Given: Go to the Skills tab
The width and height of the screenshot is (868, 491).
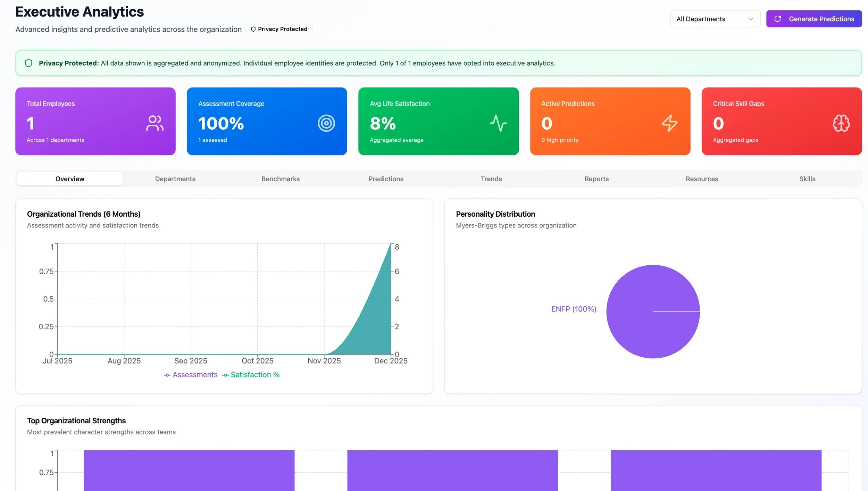Looking at the screenshot, I should 807,179.
